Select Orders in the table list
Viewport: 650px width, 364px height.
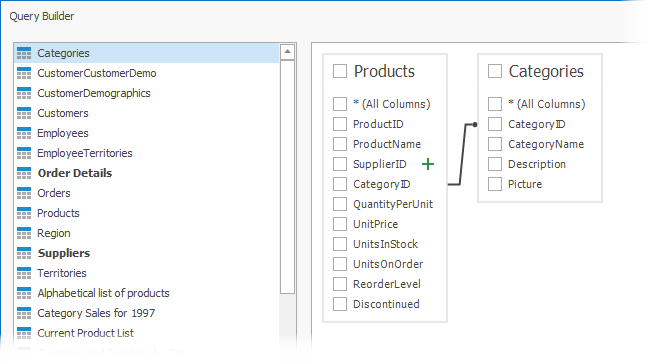pyautogui.click(x=147, y=193)
